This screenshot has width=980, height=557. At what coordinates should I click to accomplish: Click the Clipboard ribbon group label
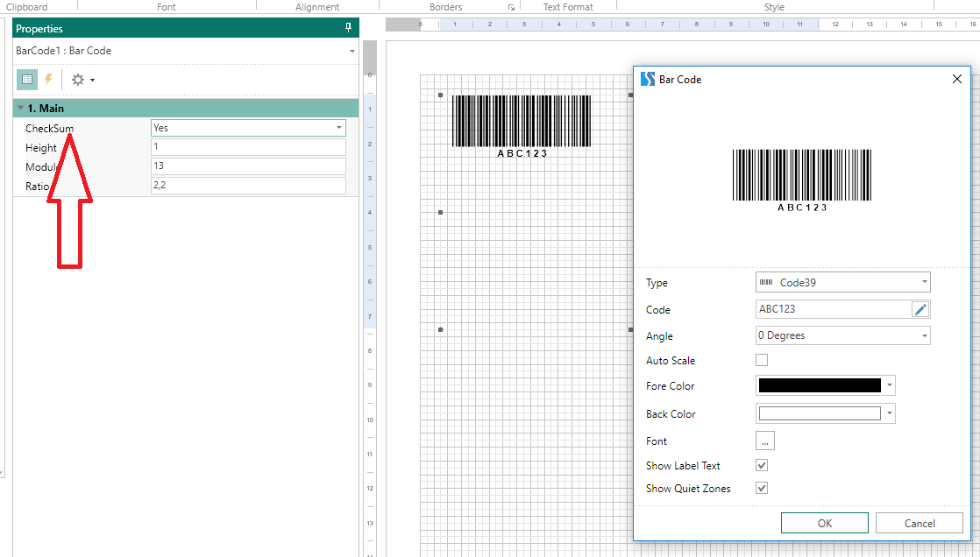tap(26, 8)
